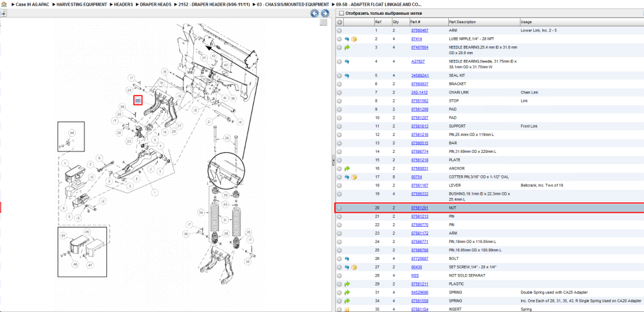The image size is (644, 312).
Task: Open part number 87725607 link
Action: (x=420, y=258)
